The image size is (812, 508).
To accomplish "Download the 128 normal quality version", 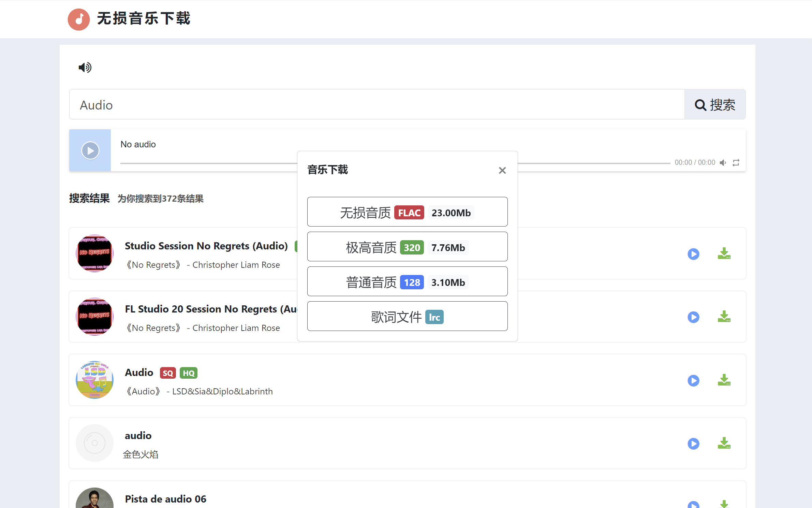I will [x=408, y=281].
